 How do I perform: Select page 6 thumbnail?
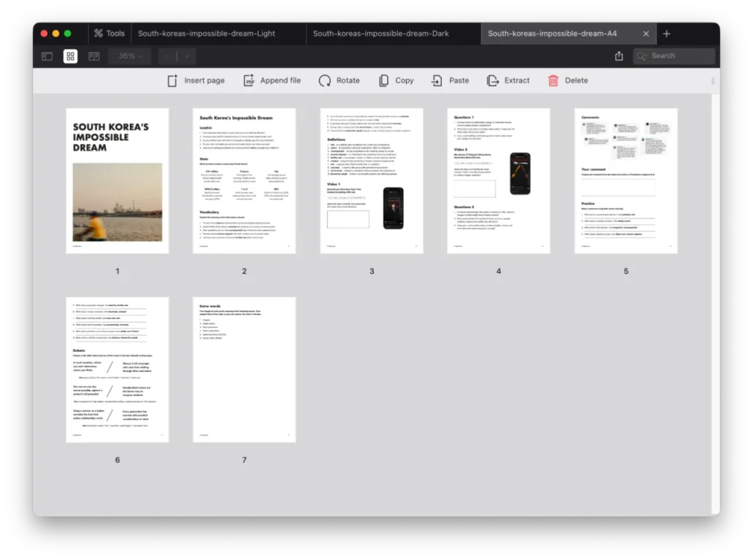click(x=117, y=370)
